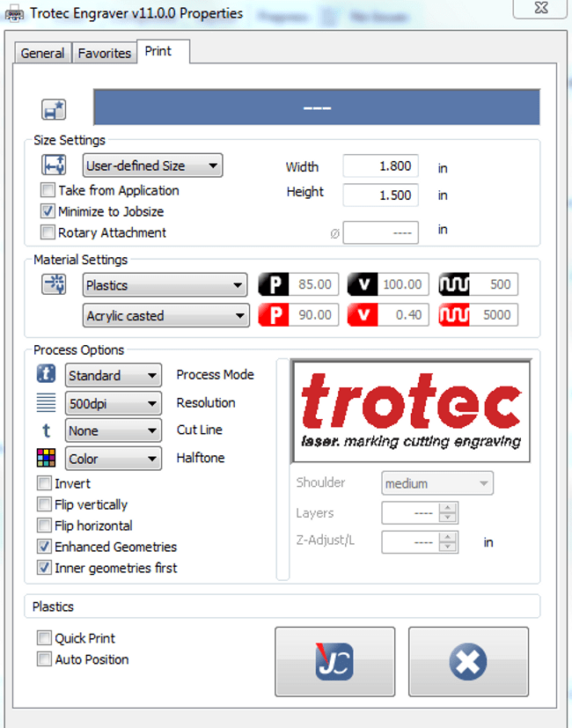
Task: Click the cancel X button
Action: [468, 661]
